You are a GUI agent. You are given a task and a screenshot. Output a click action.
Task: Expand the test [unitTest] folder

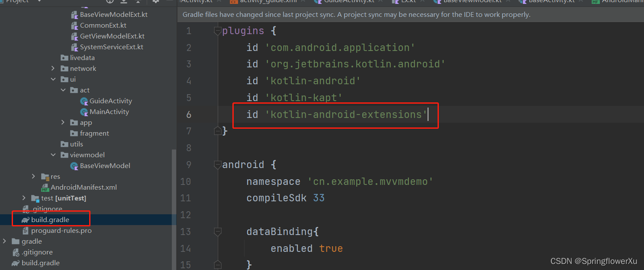24,198
